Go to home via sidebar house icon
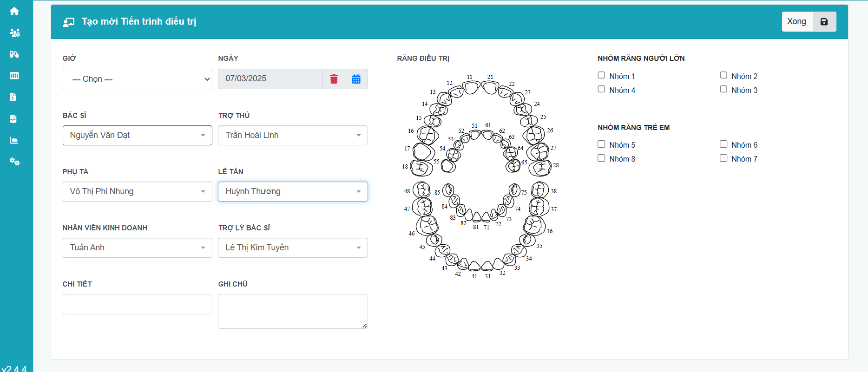868x372 pixels. [x=14, y=11]
